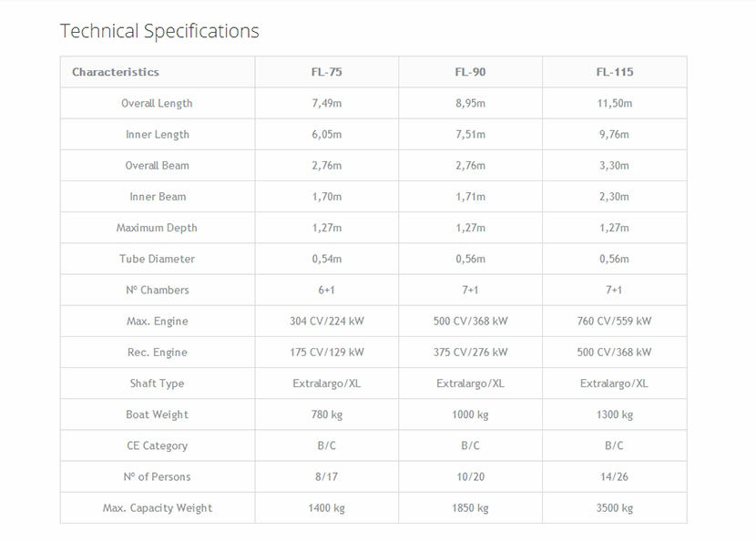Viewport: 756px width, 542px height.
Task: Select the FL-90 column header
Action: coord(470,72)
